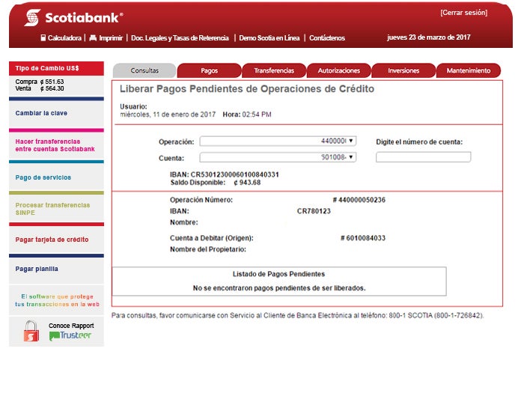This screenshot has width=524, height=420.
Task: Click the Trusteer Rapport padlock icon
Action: pos(31,331)
